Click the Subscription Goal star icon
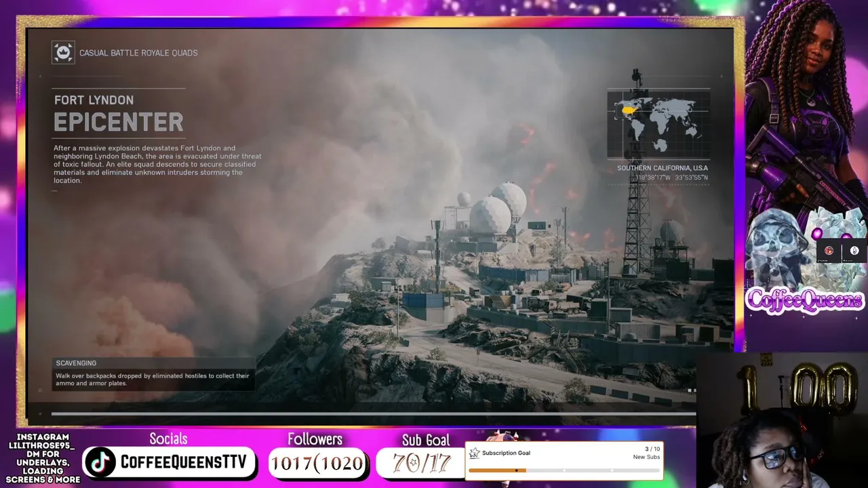The image size is (868, 488). (474, 453)
